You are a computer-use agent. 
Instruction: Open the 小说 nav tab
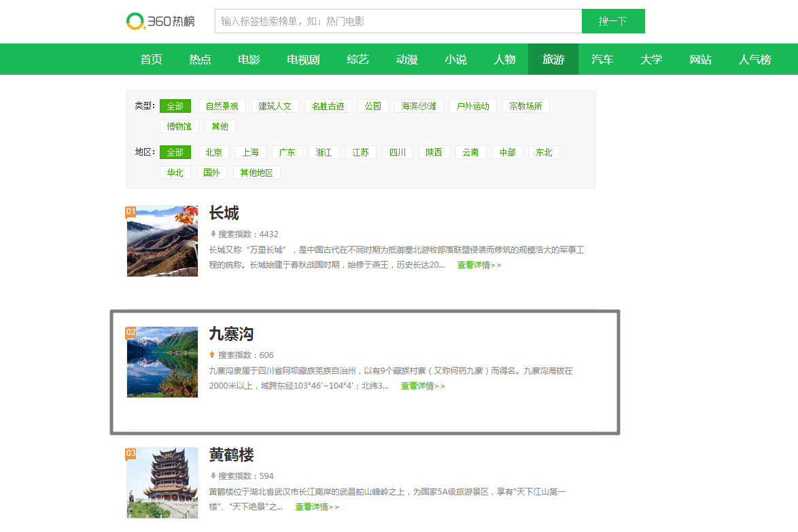455,60
